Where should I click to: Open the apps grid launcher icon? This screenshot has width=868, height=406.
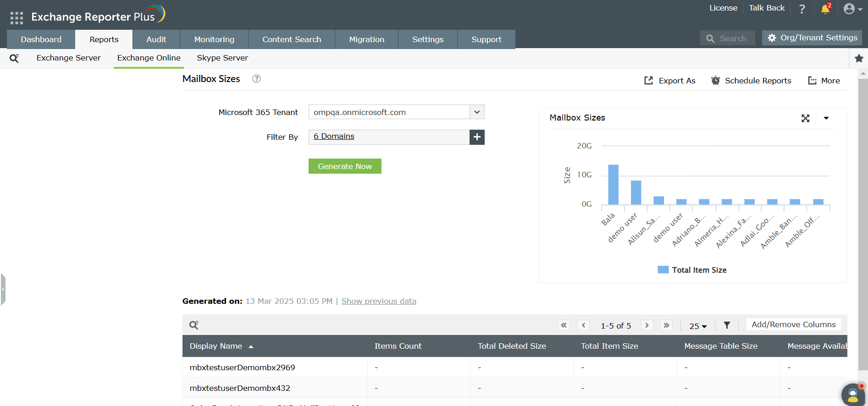coord(17,18)
